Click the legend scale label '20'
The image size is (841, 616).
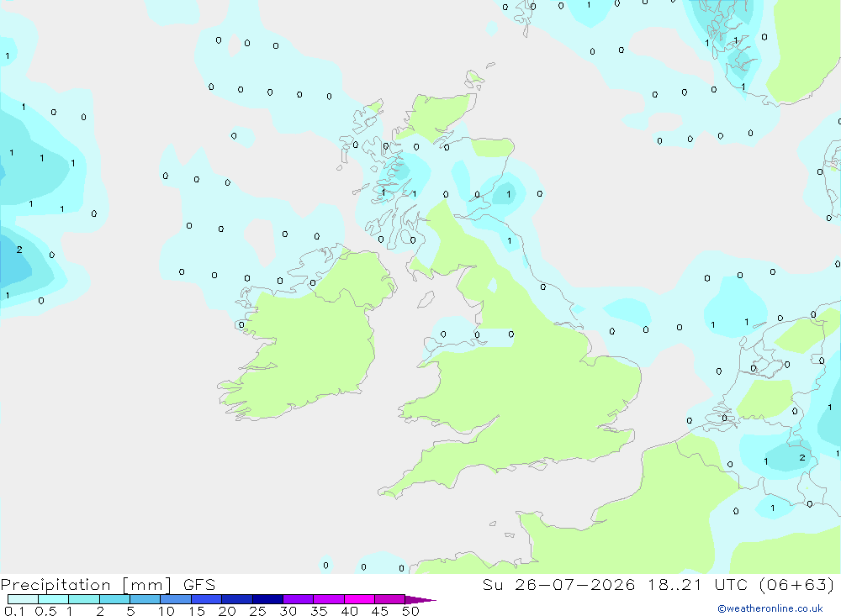click(x=227, y=611)
